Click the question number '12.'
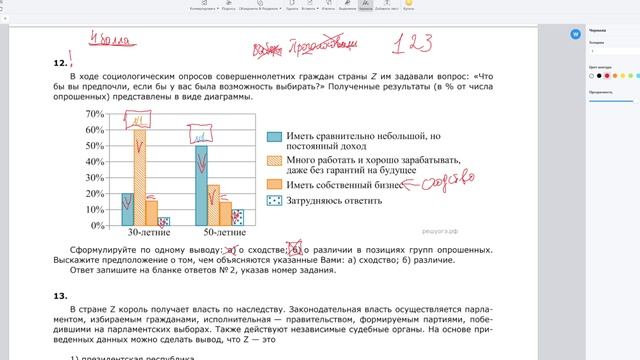This screenshot has height=360, width=640. [x=60, y=63]
